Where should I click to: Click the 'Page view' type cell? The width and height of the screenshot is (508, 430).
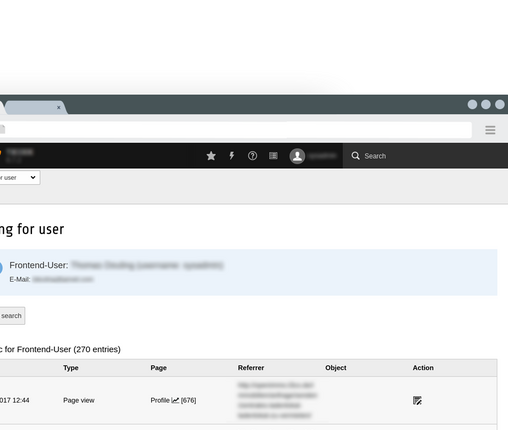(79, 400)
